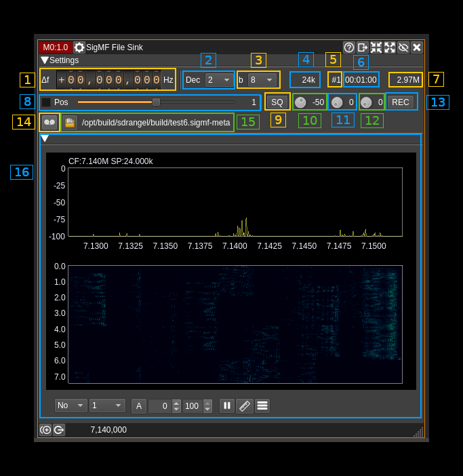Click the power range field showing 100
The image size is (463, 476).
(x=193, y=406)
